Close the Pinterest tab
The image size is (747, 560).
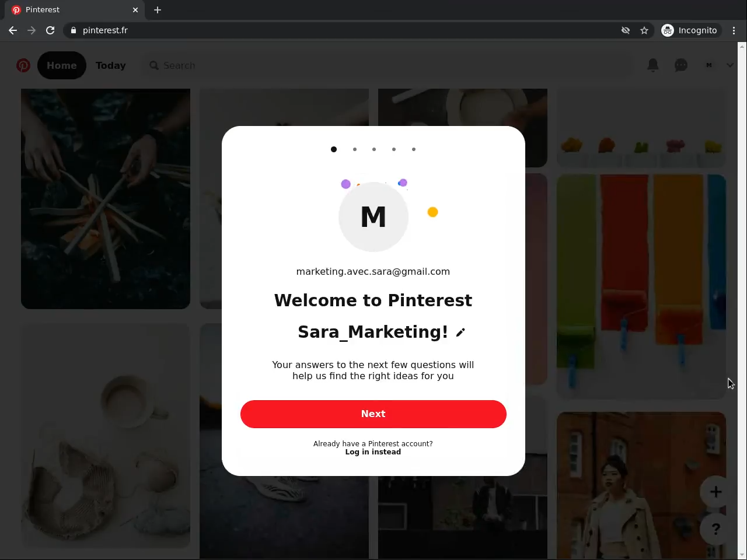tap(135, 10)
